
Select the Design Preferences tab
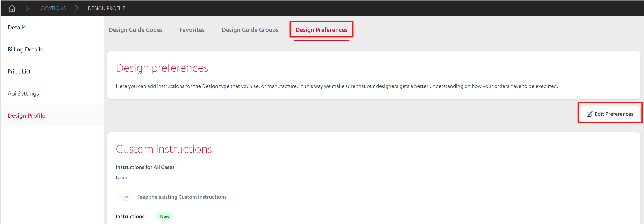pos(322,30)
